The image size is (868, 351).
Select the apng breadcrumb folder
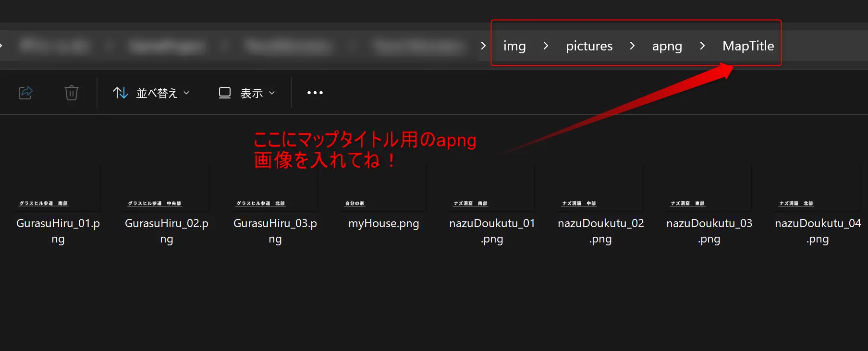click(667, 46)
